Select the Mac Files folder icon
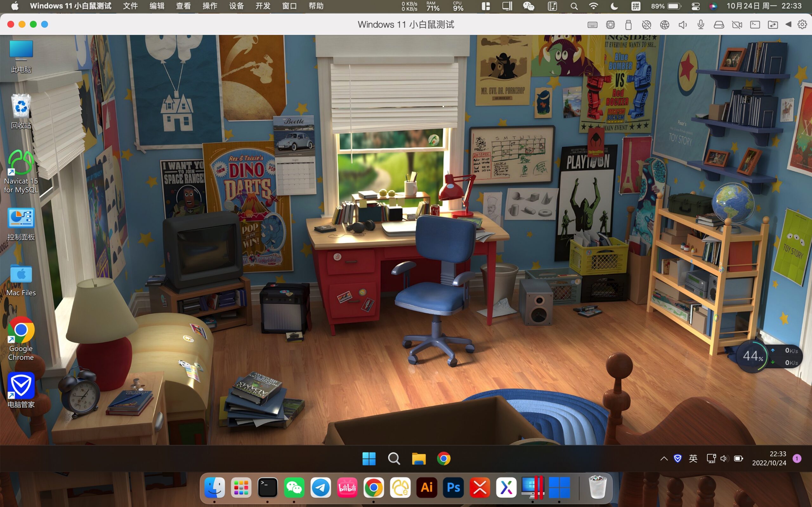 click(x=21, y=280)
